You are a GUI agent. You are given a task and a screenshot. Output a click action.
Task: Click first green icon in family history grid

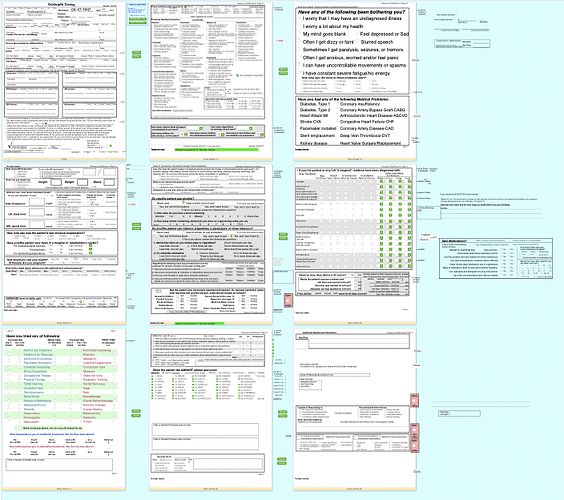381,182
